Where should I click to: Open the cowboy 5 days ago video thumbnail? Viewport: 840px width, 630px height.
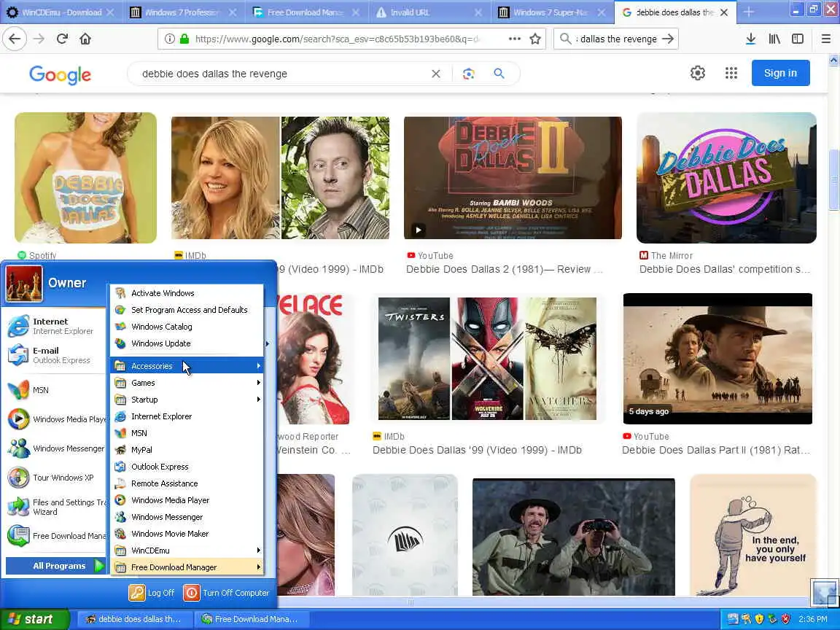717,359
